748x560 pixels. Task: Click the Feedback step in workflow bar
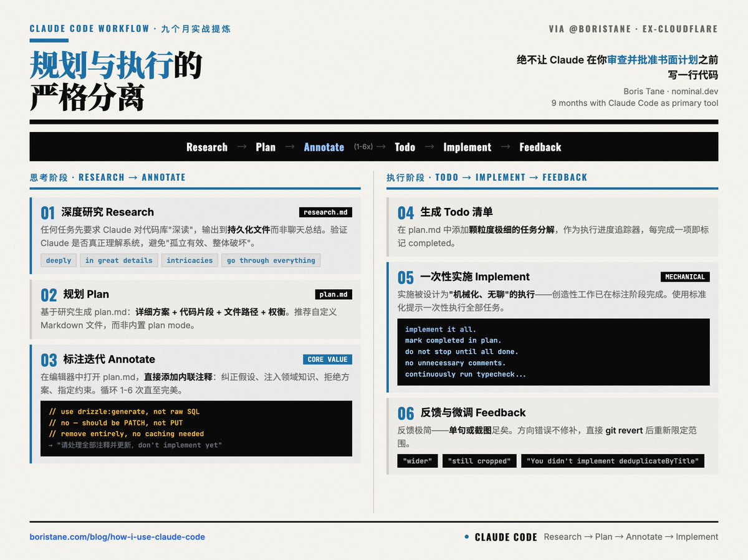[540, 147]
